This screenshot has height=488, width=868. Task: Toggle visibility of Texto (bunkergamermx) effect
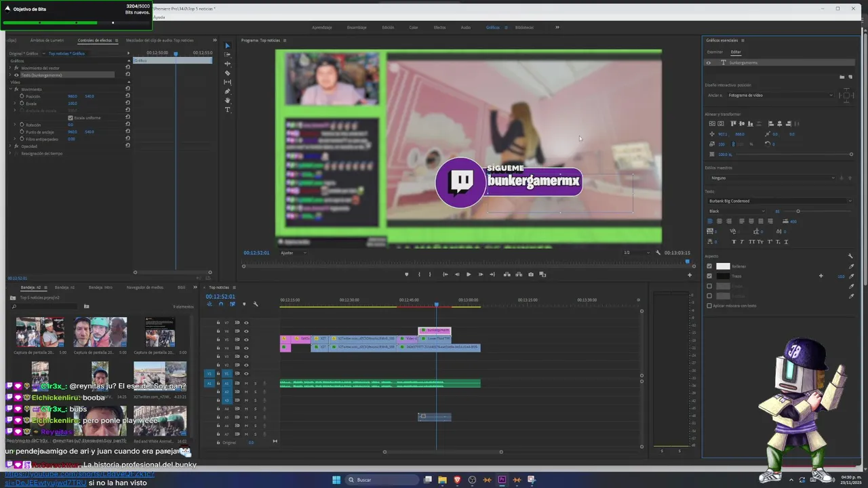(16, 75)
